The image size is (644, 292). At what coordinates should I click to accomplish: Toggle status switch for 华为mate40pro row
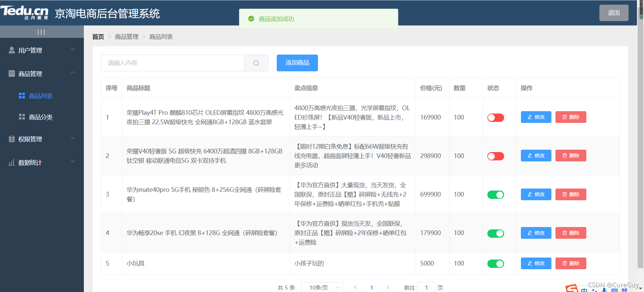(x=496, y=195)
